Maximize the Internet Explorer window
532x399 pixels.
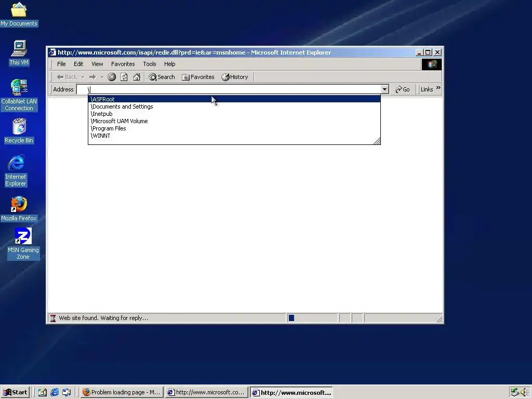coord(428,52)
